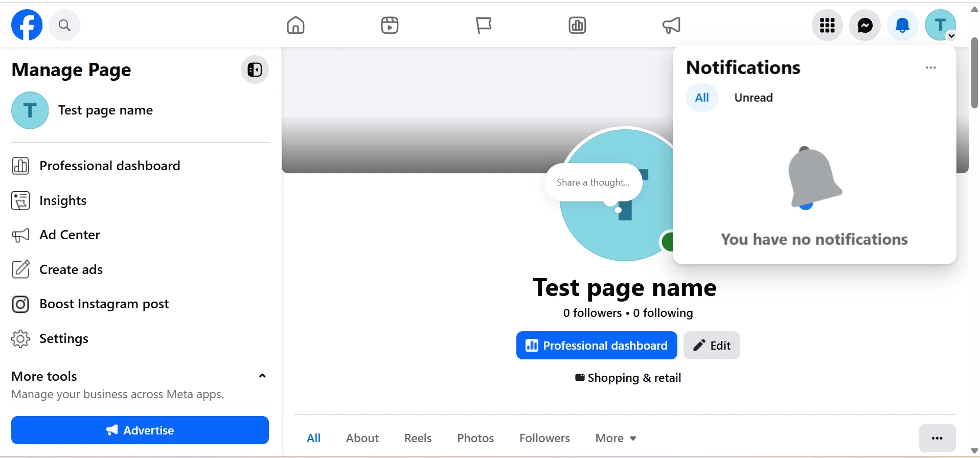The height and width of the screenshot is (458, 980).
Task: Open the Pages flag icon
Action: pyautogui.click(x=484, y=25)
